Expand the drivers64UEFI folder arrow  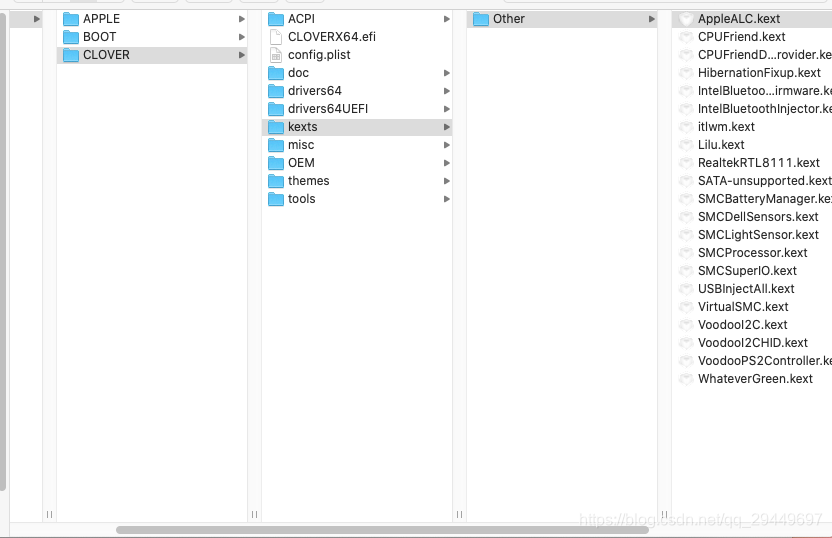[446, 109]
